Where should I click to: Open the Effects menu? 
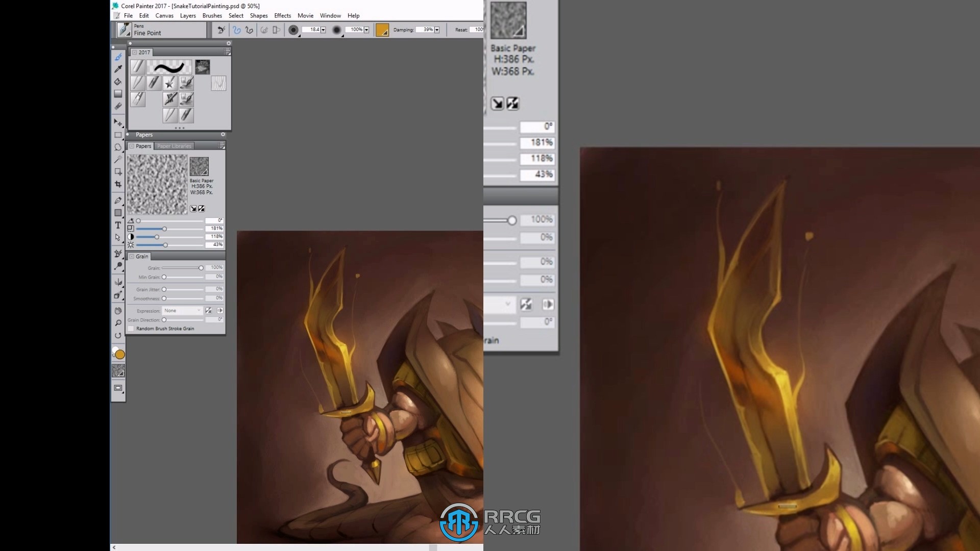282,16
